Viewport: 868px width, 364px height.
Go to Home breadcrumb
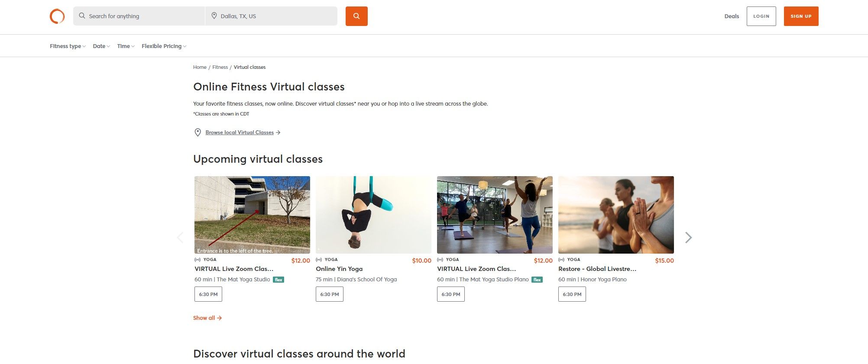coord(200,67)
